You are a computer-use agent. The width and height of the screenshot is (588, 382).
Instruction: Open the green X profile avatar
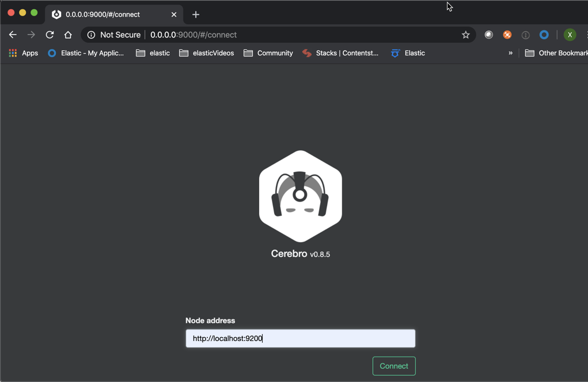[x=570, y=35]
